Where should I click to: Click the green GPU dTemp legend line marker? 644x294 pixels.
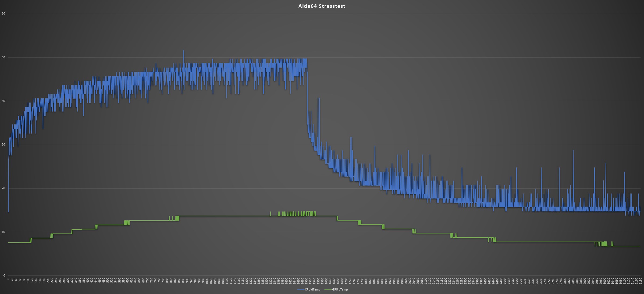[328, 290]
